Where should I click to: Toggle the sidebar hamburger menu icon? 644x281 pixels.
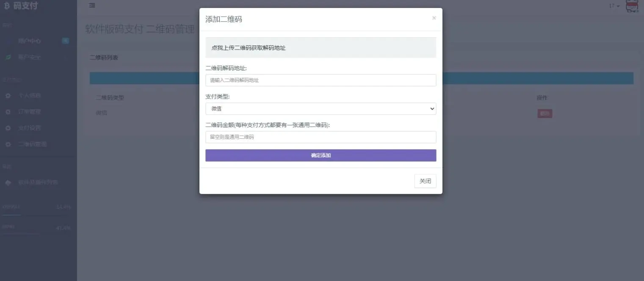[92, 6]
